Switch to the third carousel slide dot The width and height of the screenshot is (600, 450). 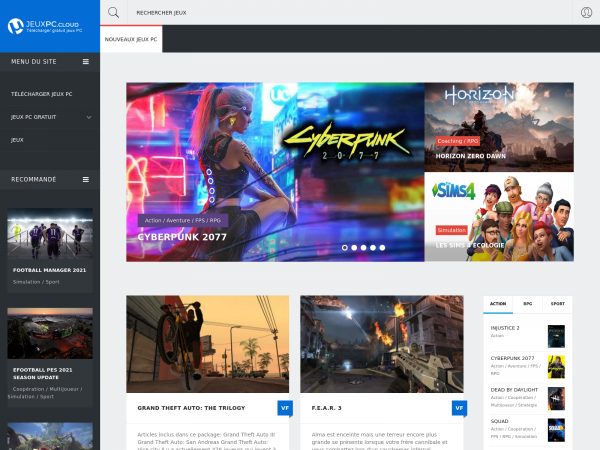point(363,247)
